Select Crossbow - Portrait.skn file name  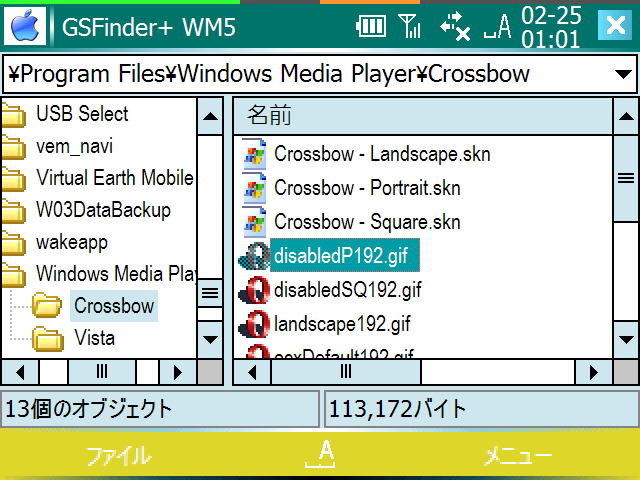click(x=367, y=188)
